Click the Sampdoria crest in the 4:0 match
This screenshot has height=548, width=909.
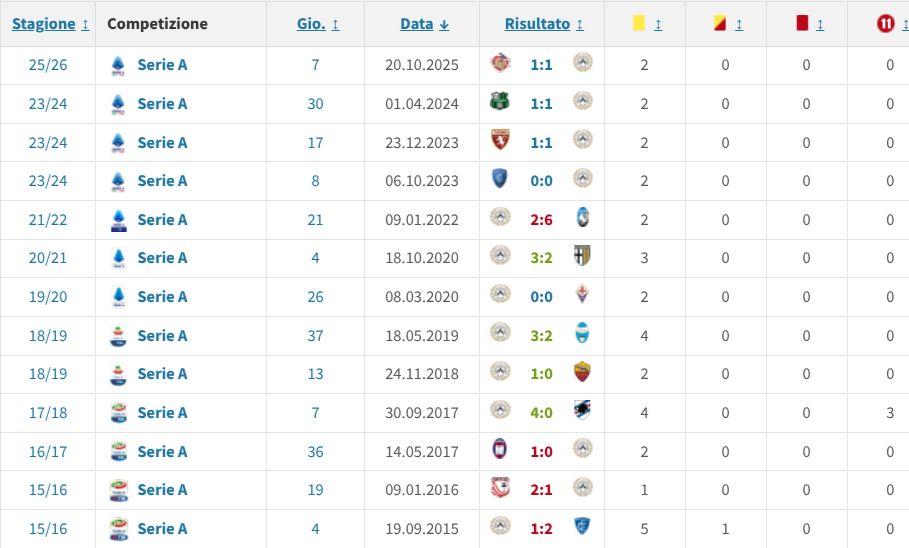tap(583, 412)
